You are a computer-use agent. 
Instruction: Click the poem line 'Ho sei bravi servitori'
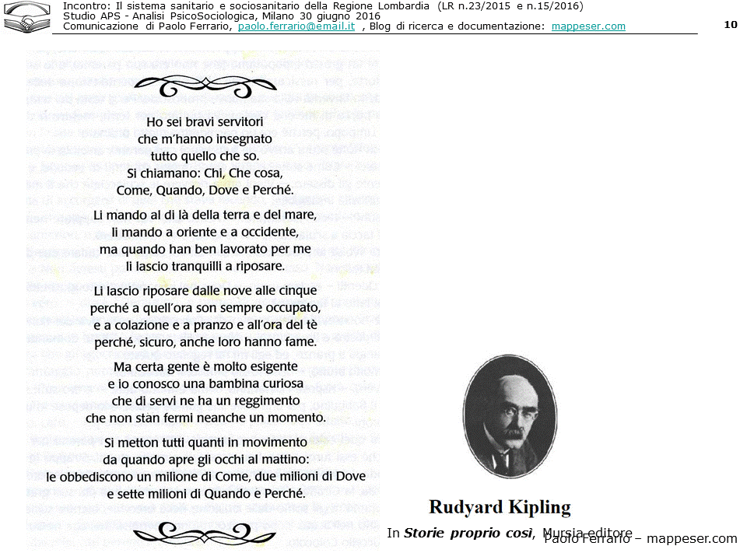pyautogui.click(x=205, y=122)
